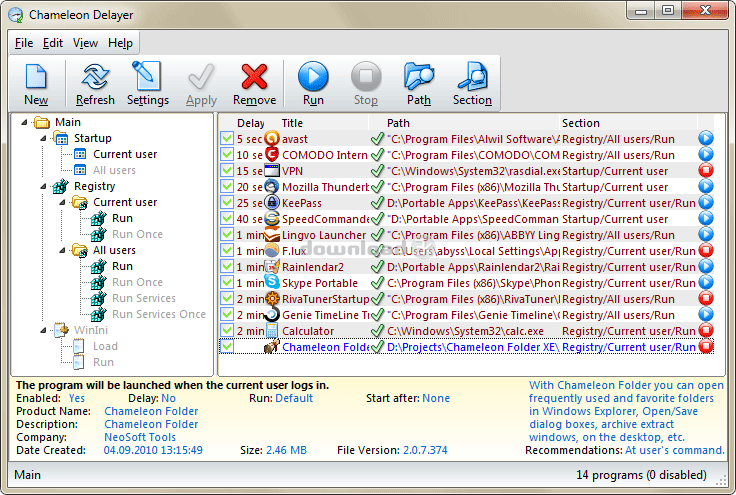Select Startup All users tree item
The width and height of the screenshot is (736, 495).
(114, 170)
